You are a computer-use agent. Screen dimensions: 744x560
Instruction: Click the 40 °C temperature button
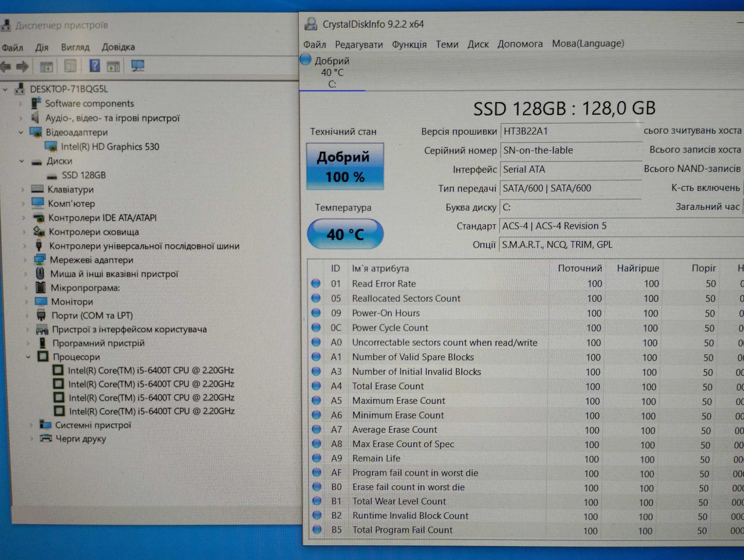345,234
